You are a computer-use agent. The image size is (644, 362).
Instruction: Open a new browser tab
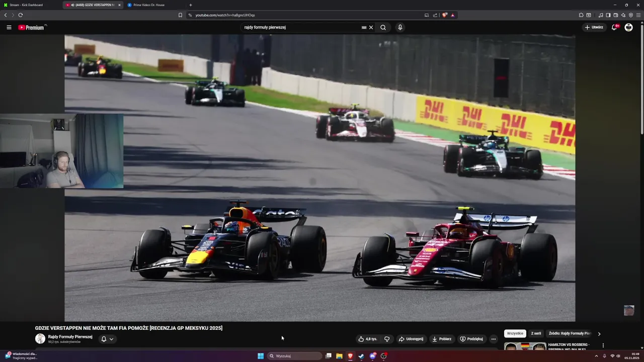(x=191, y=5)
